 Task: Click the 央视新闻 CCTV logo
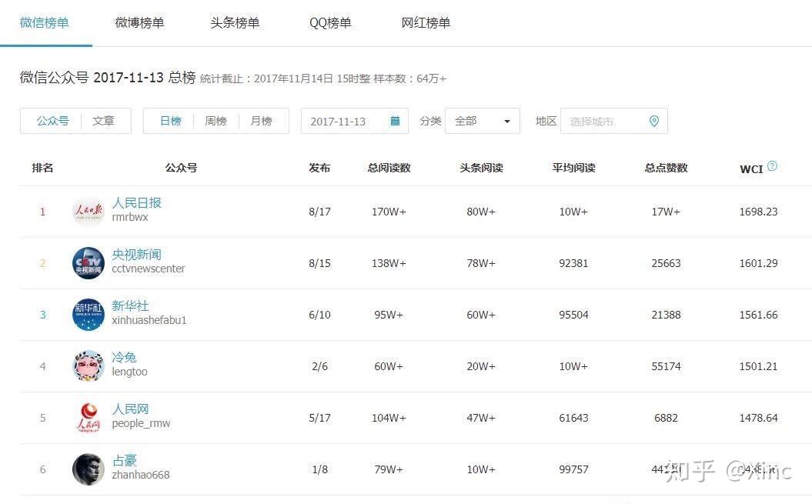click(88, 263)
